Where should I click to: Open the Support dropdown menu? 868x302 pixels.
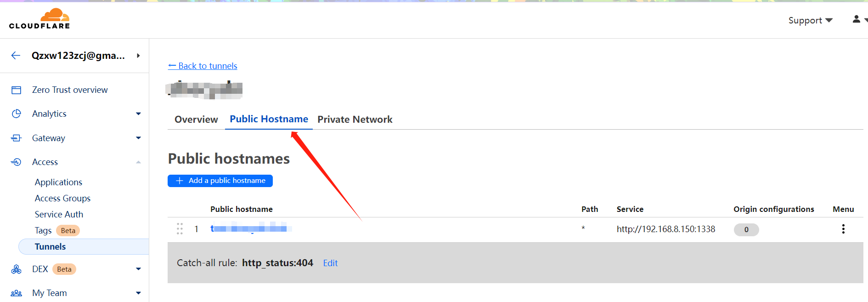tap(810, 20)
